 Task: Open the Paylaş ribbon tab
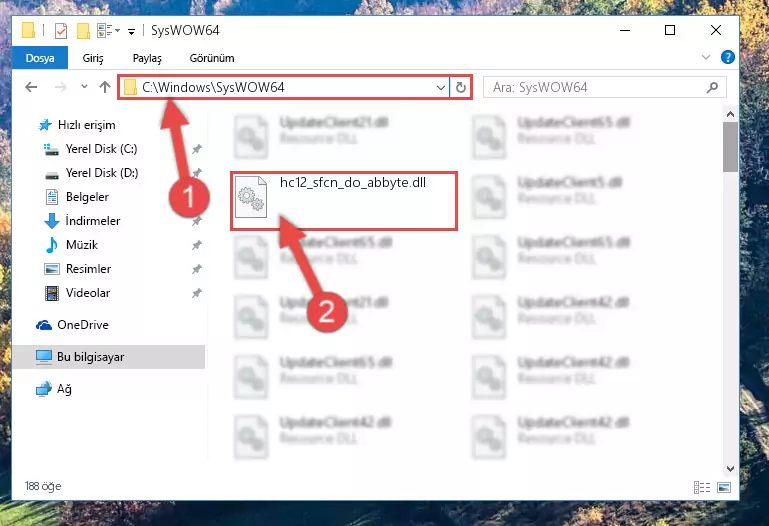tap(147, 58)
